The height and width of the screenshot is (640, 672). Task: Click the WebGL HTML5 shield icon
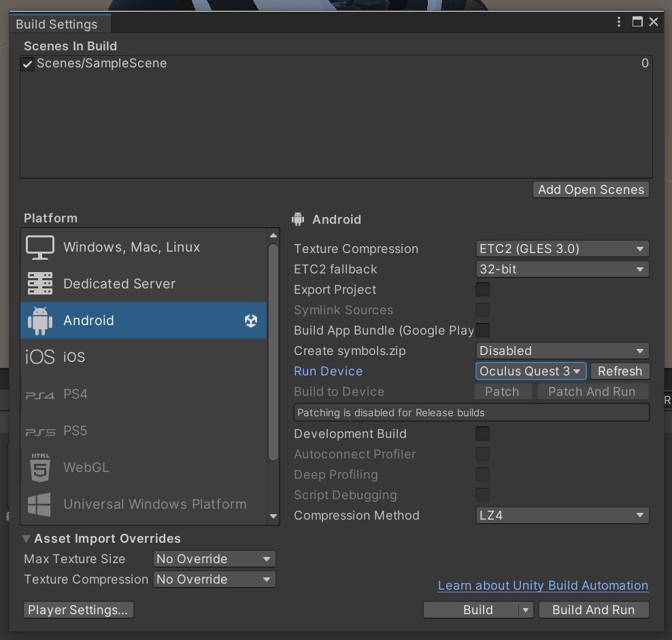40,468
